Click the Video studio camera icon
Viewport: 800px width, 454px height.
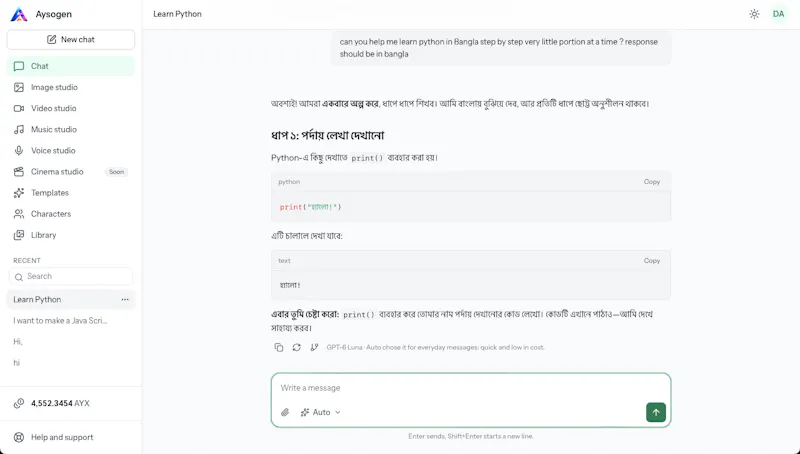(19, 109)
